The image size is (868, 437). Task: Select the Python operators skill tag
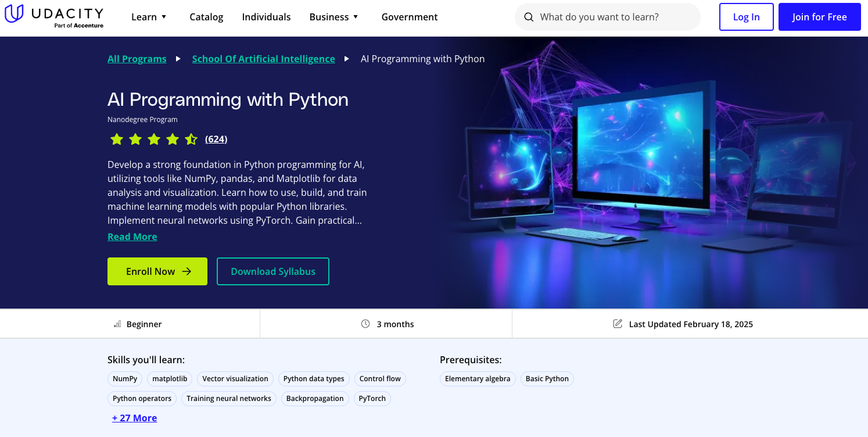point(142,399)
